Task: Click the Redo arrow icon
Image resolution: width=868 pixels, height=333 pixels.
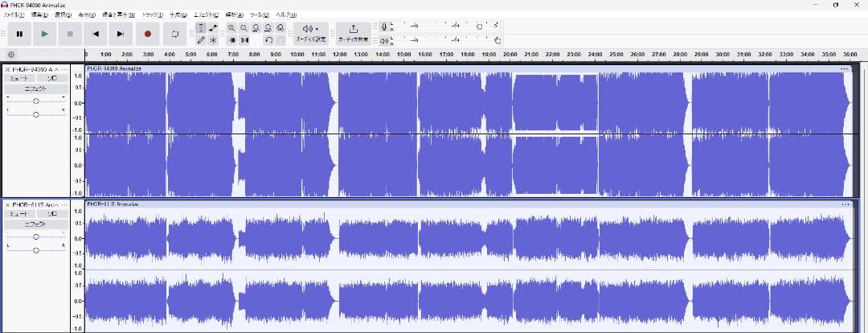Action: coord(280,40)
